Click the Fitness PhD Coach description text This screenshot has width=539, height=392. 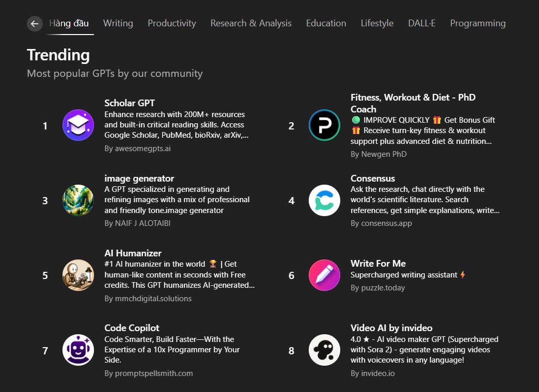(x=423, y=130)
